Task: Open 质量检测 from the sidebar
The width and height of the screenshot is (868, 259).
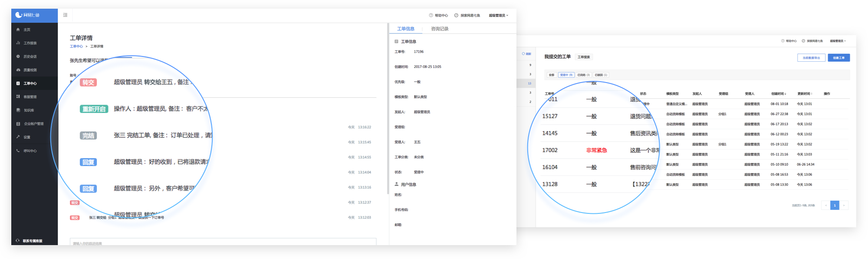Action: pyautogui.click(x=18, y=70)
